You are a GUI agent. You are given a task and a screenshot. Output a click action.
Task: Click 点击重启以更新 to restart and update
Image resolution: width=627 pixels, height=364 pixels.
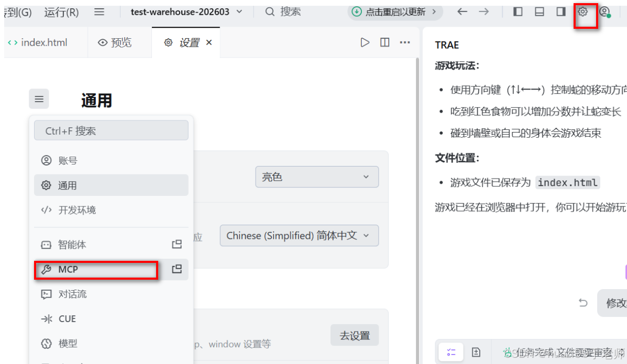click(394, 12)
